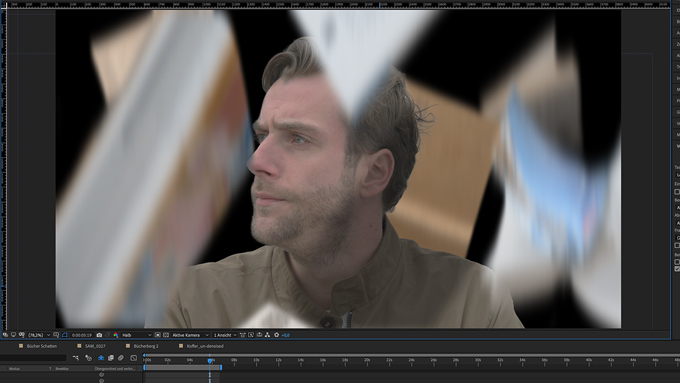
Task: Enable the unchecked box above the checked one
Action: 677,262
